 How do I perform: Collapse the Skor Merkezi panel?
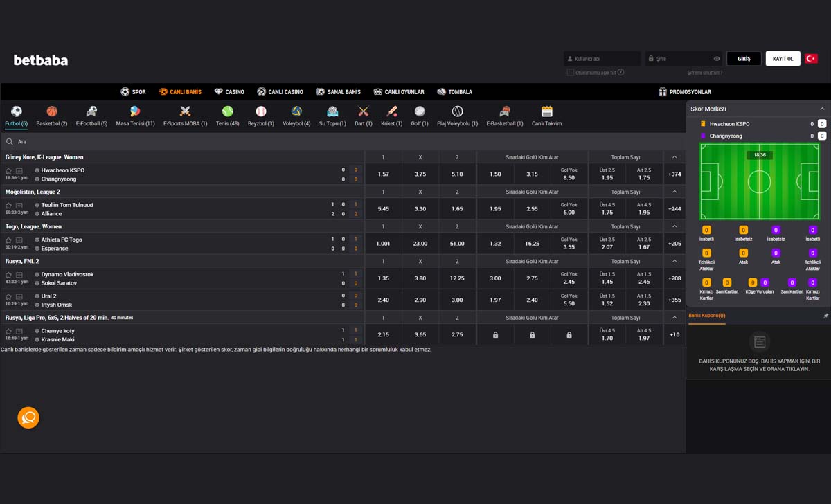[822, 109]
